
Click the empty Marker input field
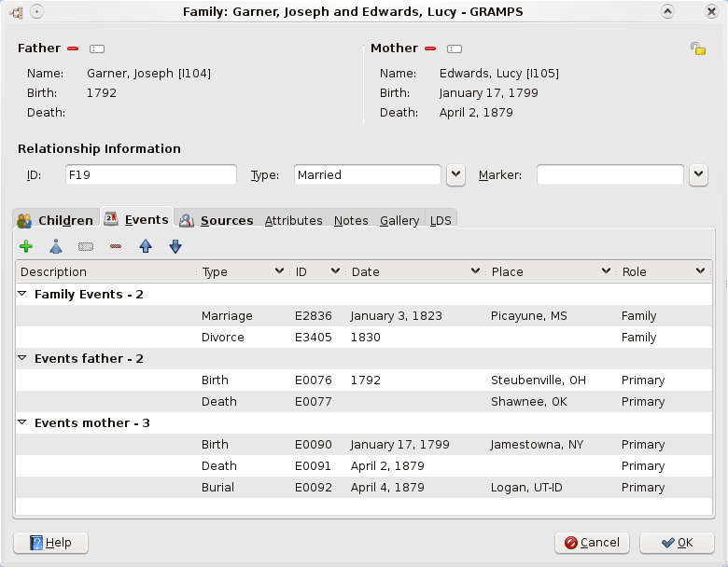click(x=610, y=175)
